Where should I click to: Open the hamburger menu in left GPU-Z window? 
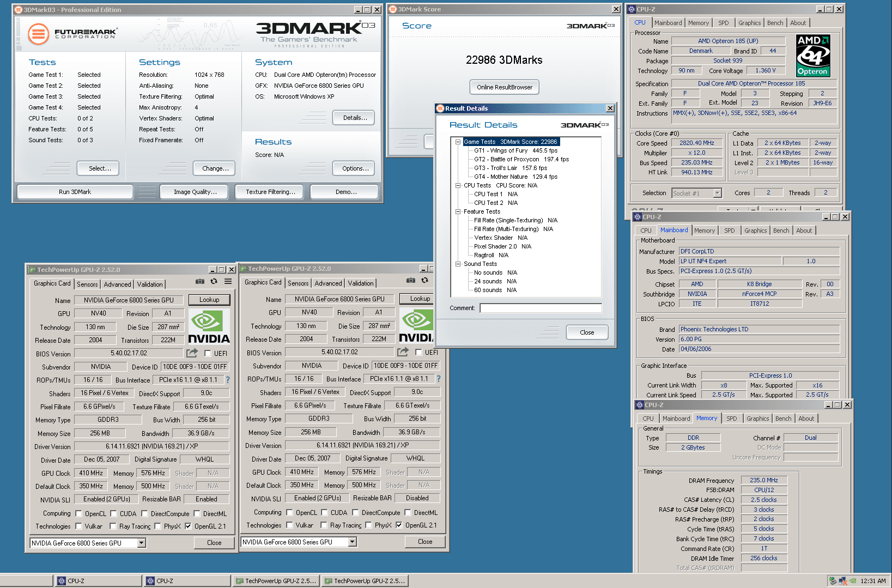coord(228,282)
